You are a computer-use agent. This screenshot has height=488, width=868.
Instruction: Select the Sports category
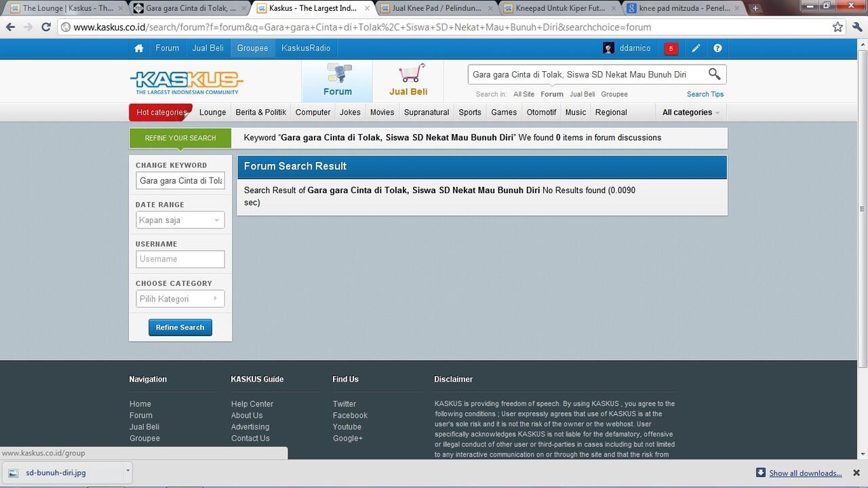click(469, 113)
